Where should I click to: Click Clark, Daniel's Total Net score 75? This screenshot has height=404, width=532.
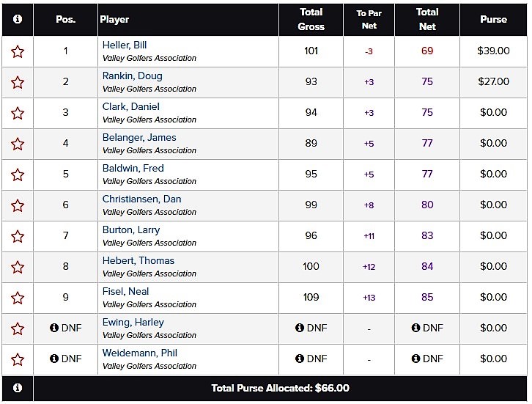pos(427,112)
